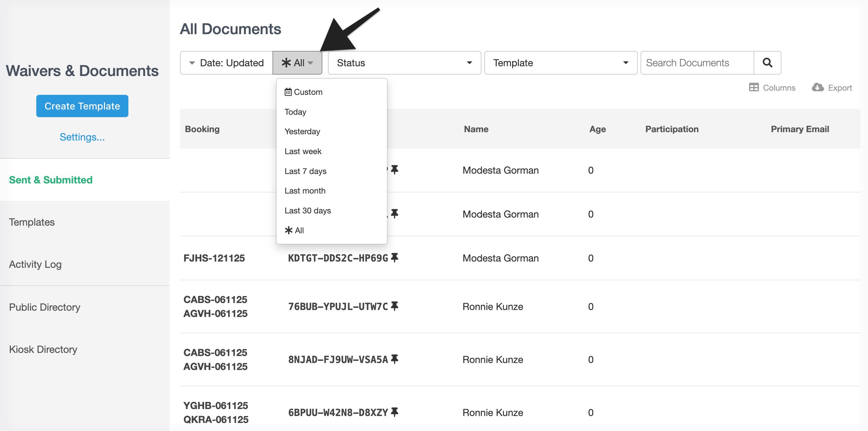
Task: Select Last 7 days option
Action: click(x=331, y=171)
